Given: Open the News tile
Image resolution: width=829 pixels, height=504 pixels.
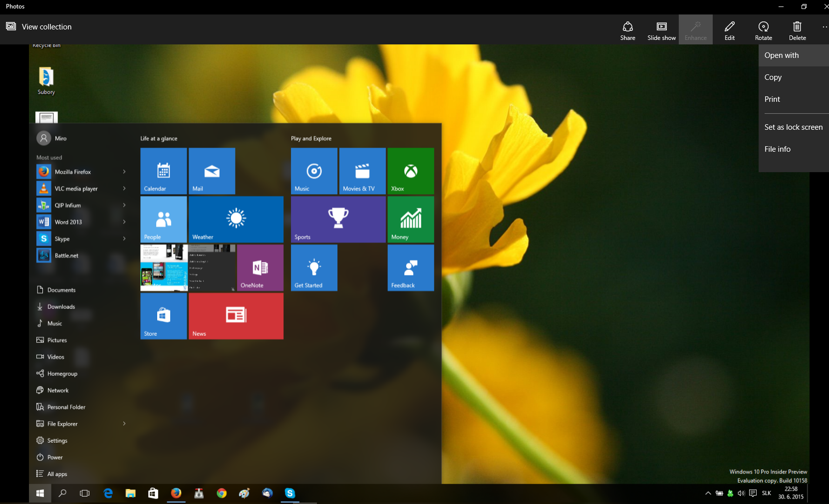Looking at the screenshot, I should [x=236, y=316].
